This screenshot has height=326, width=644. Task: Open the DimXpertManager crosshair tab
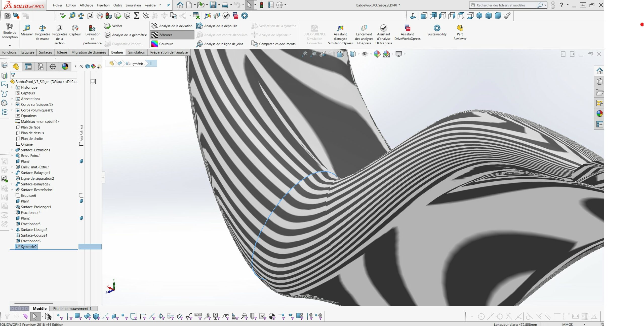[x=53, y=67]
